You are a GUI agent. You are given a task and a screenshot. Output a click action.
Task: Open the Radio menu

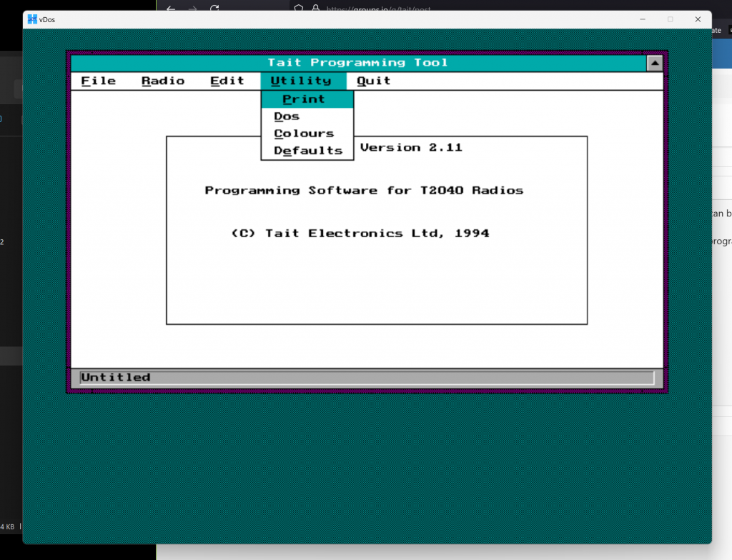(163, 81)
